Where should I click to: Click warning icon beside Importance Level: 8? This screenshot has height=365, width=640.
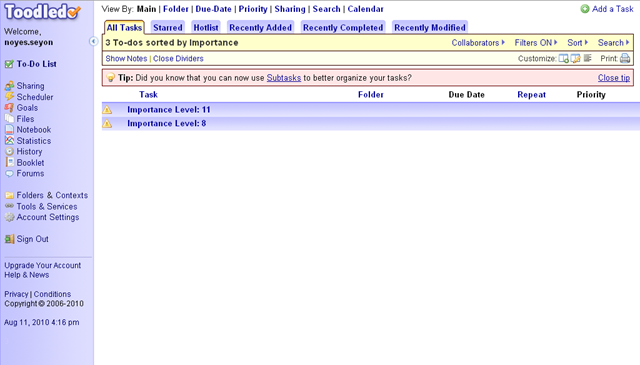107,123
